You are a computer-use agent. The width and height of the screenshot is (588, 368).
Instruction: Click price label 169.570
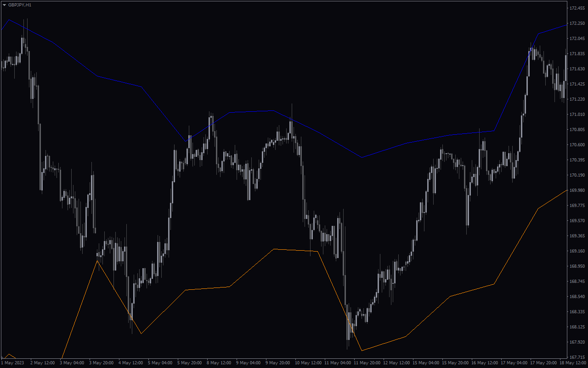point(577,221)
